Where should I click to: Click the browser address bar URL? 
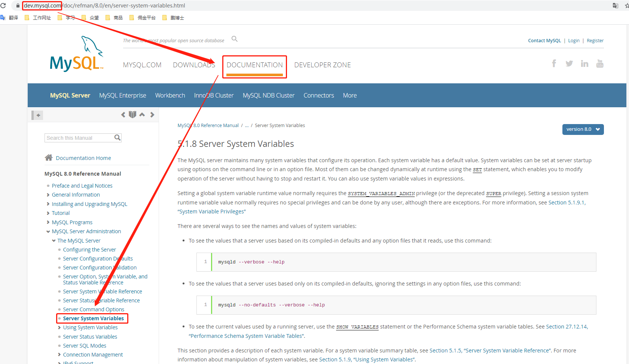pyautogui.click(x=104, y=6)
